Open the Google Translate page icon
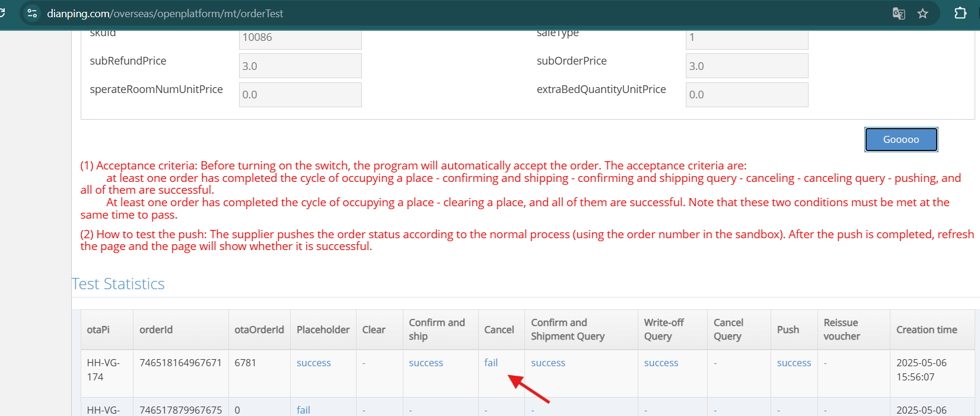980x416 pixels. pos(898,13)
